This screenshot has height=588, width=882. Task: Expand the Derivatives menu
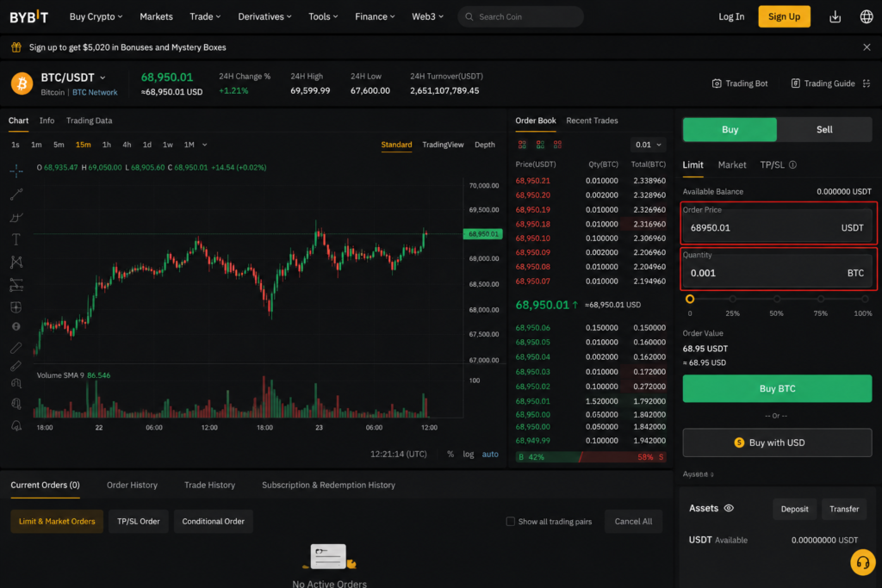(x=265, y=17)
